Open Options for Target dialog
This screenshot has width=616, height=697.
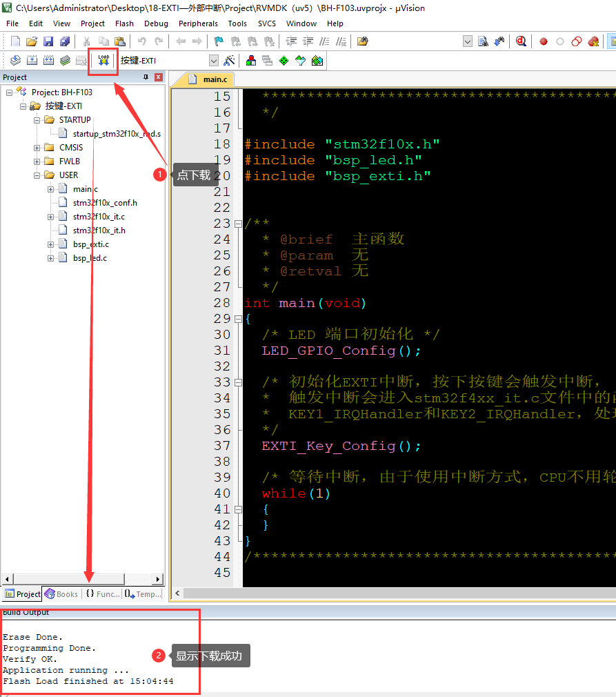click(228, 60)
